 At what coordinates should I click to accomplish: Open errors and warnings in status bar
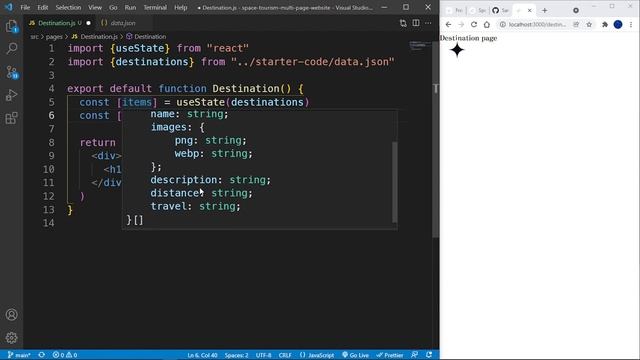[x=65, y=355]
